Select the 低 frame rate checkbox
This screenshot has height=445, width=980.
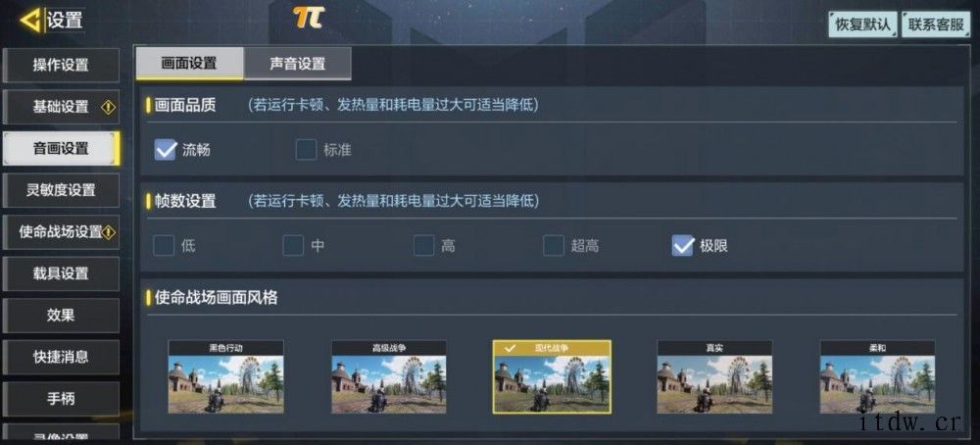coord(164,246)
